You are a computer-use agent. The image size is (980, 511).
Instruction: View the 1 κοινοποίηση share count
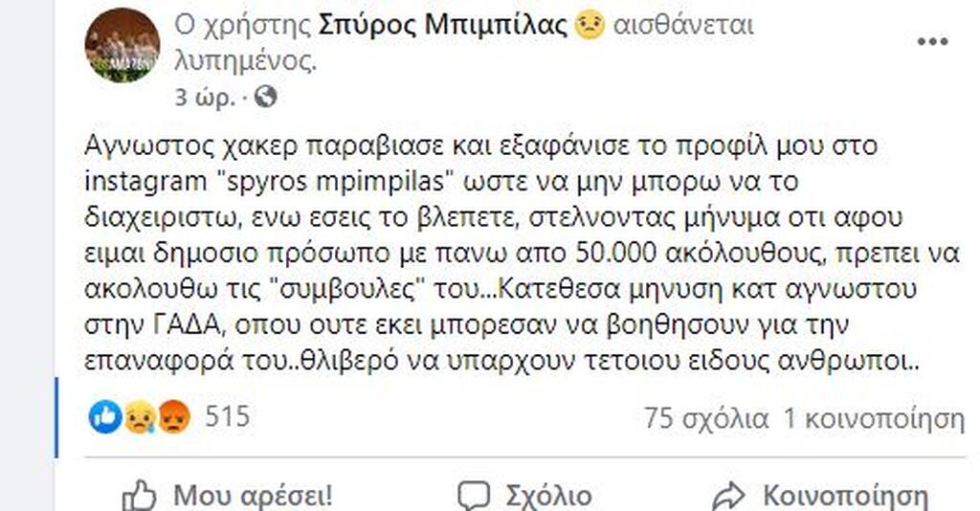(873, 418)
